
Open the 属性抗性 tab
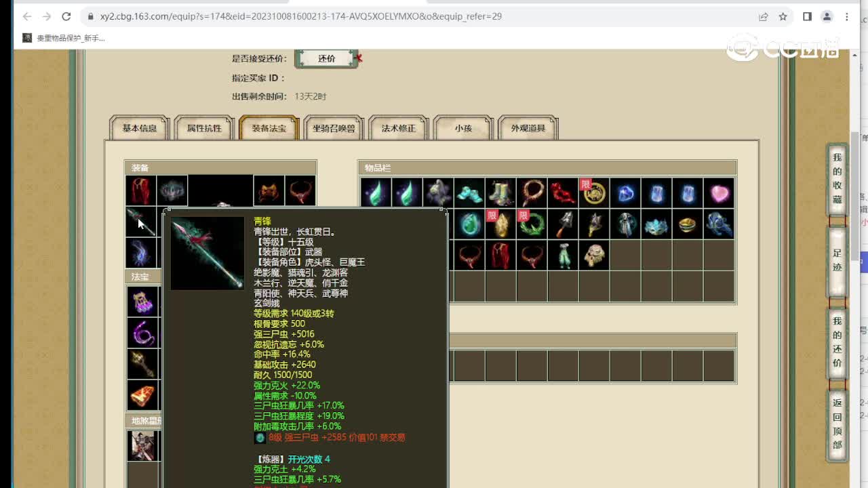pyautogui.click(x=204, y=128)
